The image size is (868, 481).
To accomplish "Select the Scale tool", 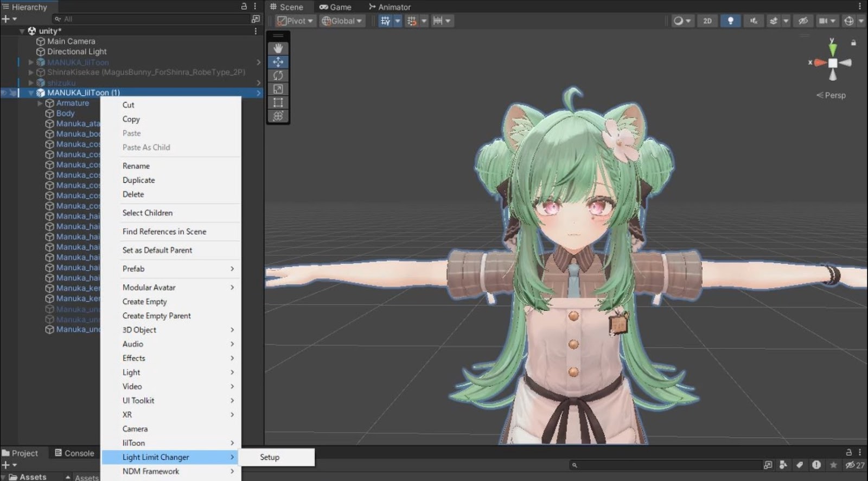I will [x=278, y=89].
